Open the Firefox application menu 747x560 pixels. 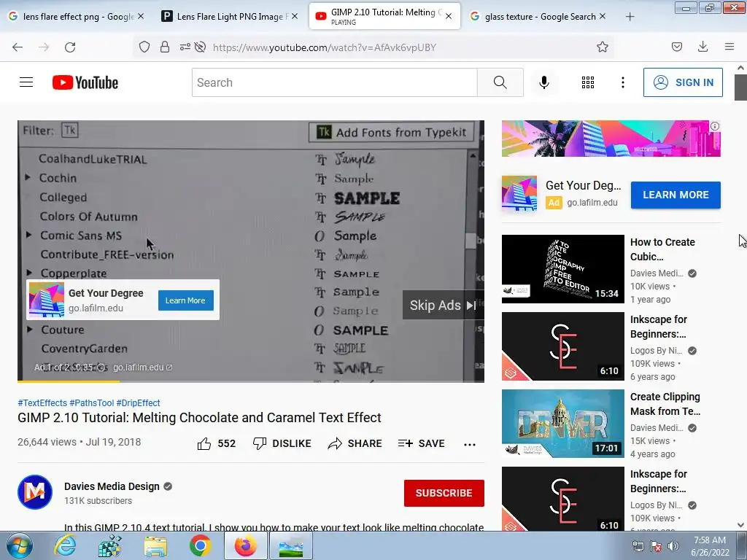pyautogui.click(x=729, y=47)
